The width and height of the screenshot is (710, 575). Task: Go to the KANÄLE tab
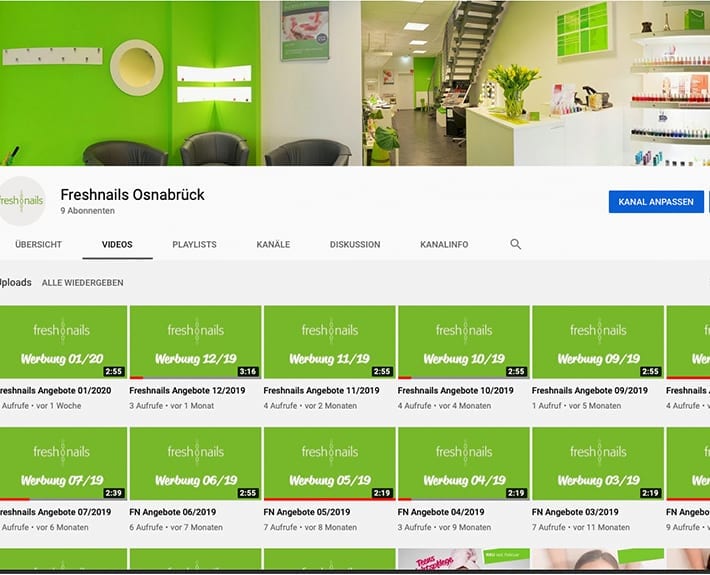(273, 244)
